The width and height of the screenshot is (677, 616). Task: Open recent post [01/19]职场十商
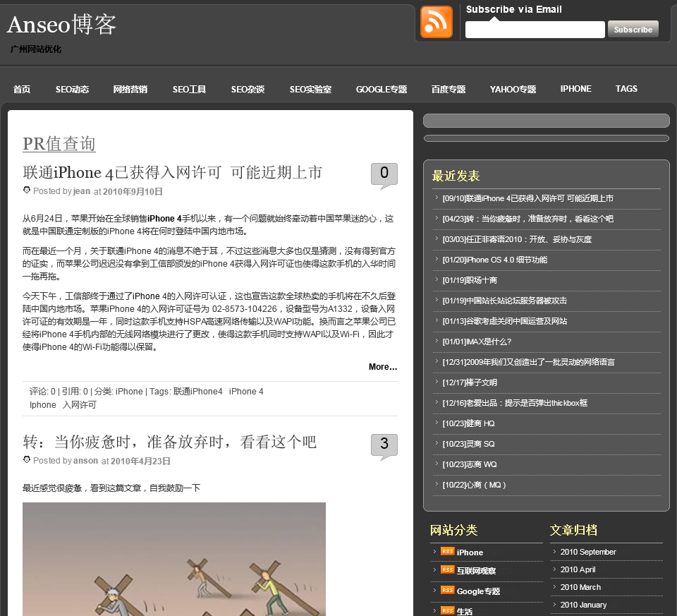[470, 280]
